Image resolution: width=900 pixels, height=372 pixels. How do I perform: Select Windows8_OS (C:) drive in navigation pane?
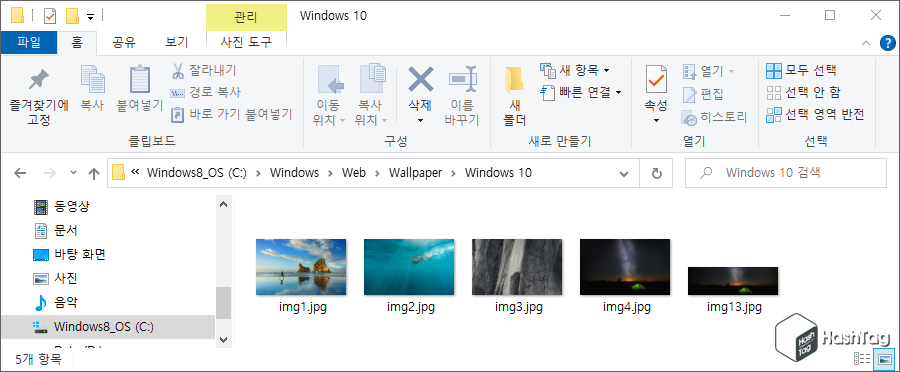(x=108, y=327)
